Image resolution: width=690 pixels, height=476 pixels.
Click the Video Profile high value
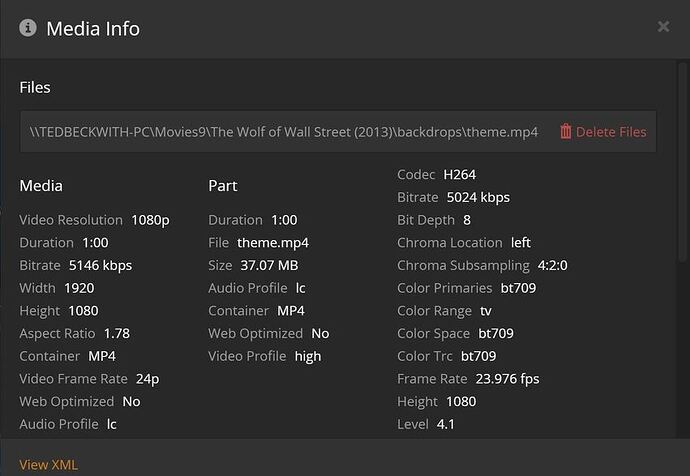point(308,356)
